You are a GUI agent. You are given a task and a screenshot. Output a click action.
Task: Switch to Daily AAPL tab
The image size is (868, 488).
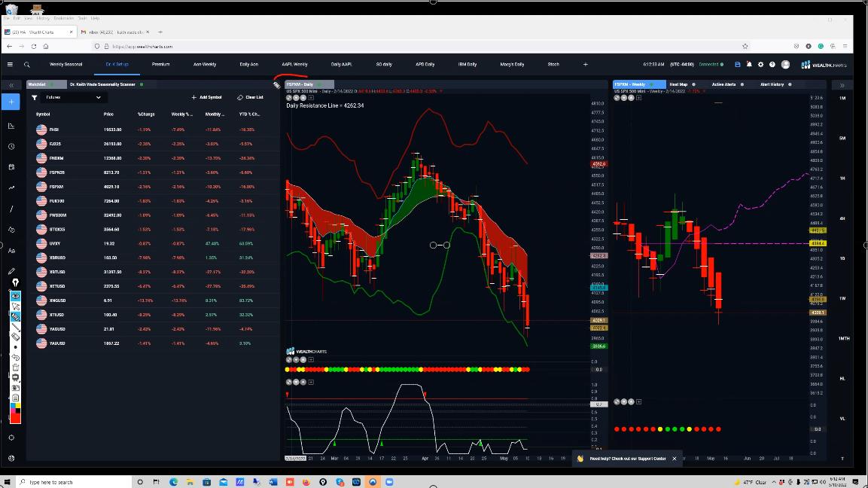coord(342,65)
